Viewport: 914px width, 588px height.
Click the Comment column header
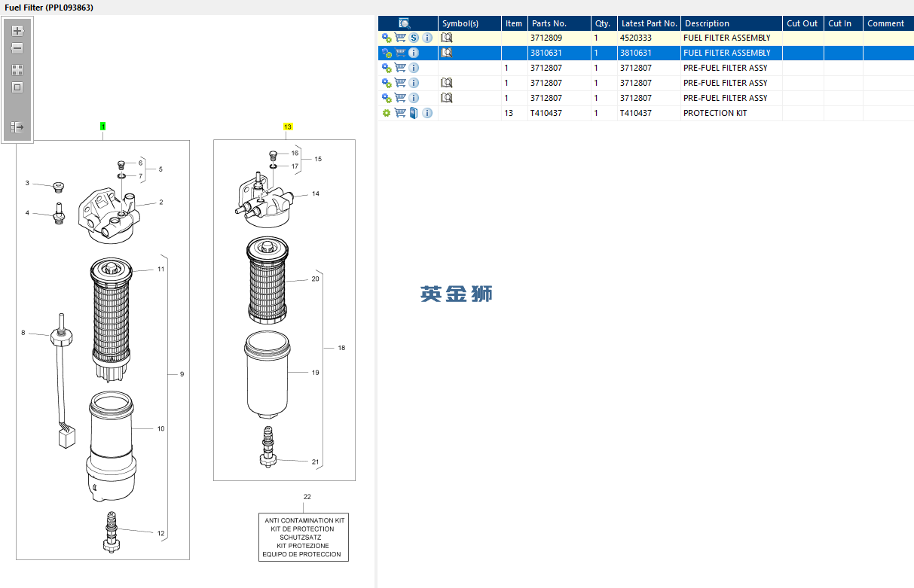(x=888, y=23)
